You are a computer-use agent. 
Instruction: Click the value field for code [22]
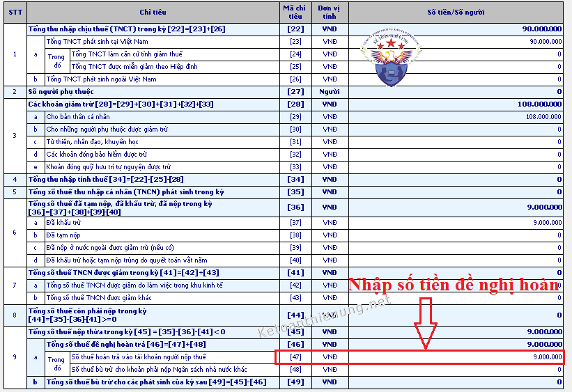pos(456,29)
